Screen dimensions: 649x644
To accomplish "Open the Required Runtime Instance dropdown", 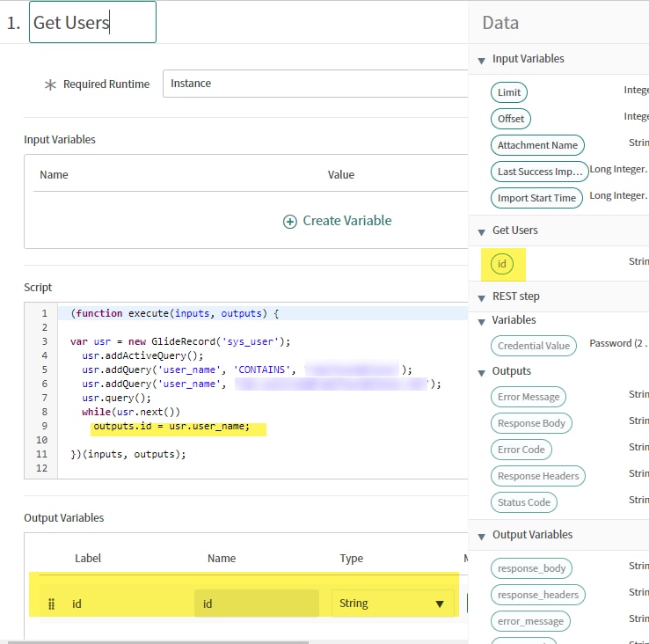I will (x=315, y=84).
